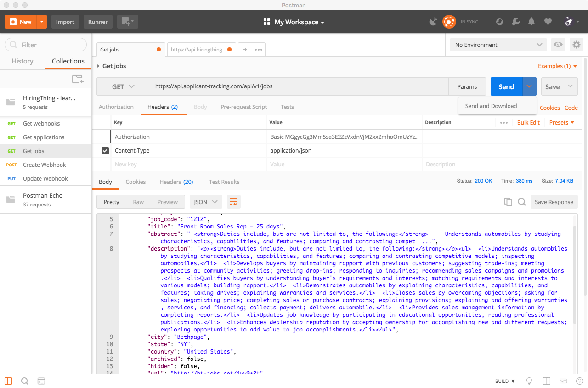Click the Params button
The height and width of the screenshot is (388, 588).
(x=467, y=86)
